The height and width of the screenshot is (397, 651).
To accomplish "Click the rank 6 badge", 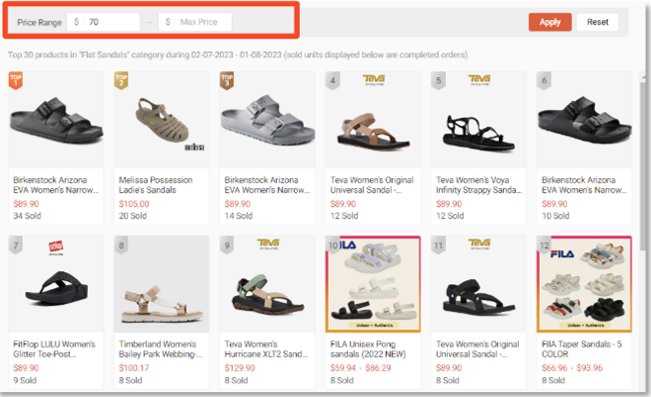I will click(x=544, y=80).
